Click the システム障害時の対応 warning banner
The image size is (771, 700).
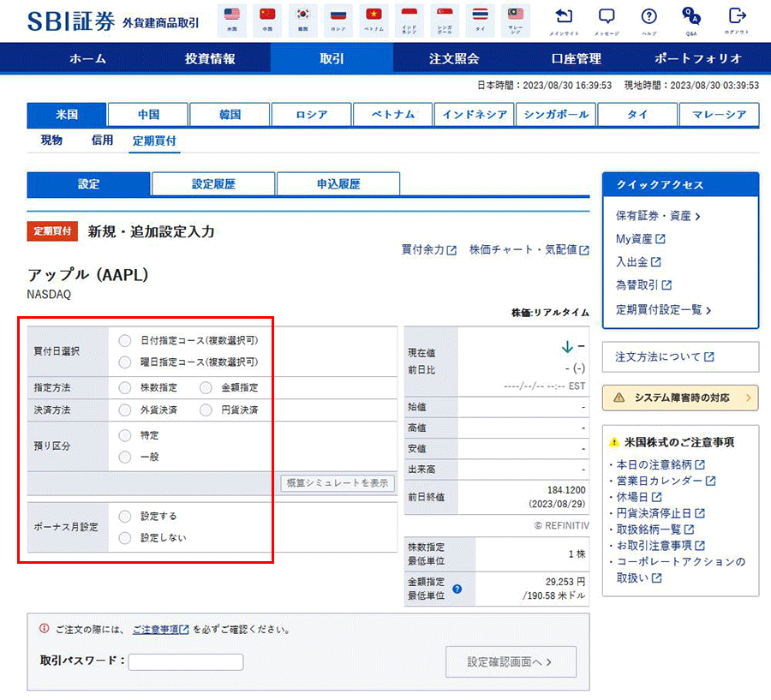pyautogui.click(x=680, y=398)
